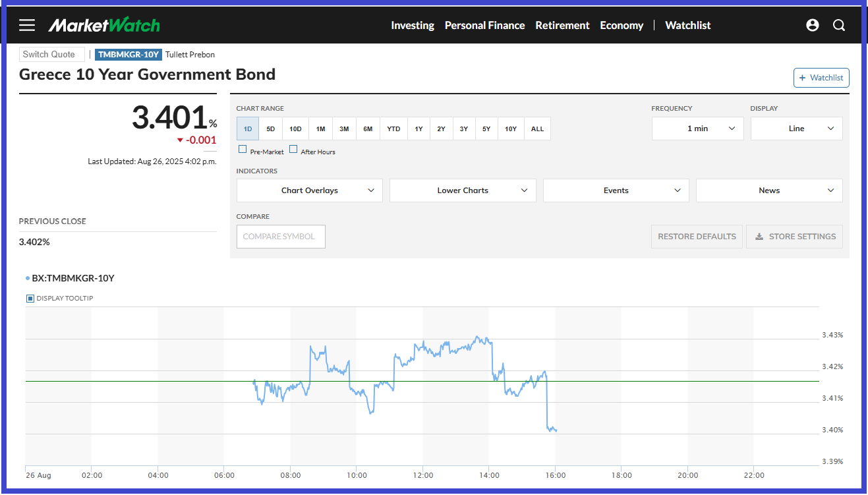The width and height of the screenshot is (868, 495).
Task: Toggle the Display Tooltip checkbox
Action: [30, 299]
